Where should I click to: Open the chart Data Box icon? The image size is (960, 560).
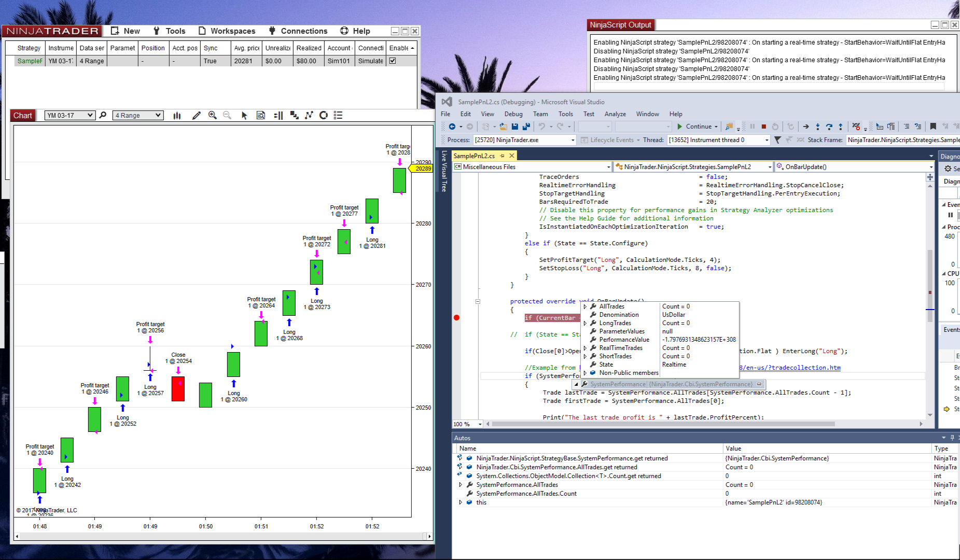click(x=261, y=115)
